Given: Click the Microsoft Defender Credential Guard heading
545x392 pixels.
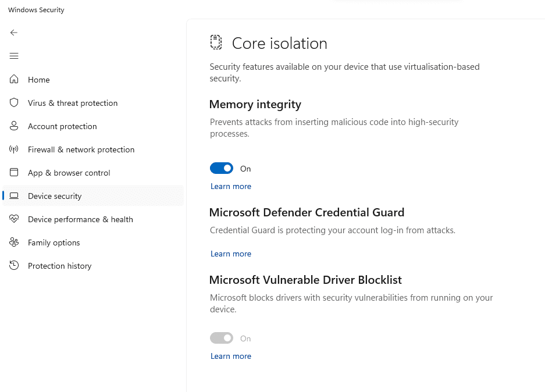Looking at the screenshot, I should coord(307,212).
